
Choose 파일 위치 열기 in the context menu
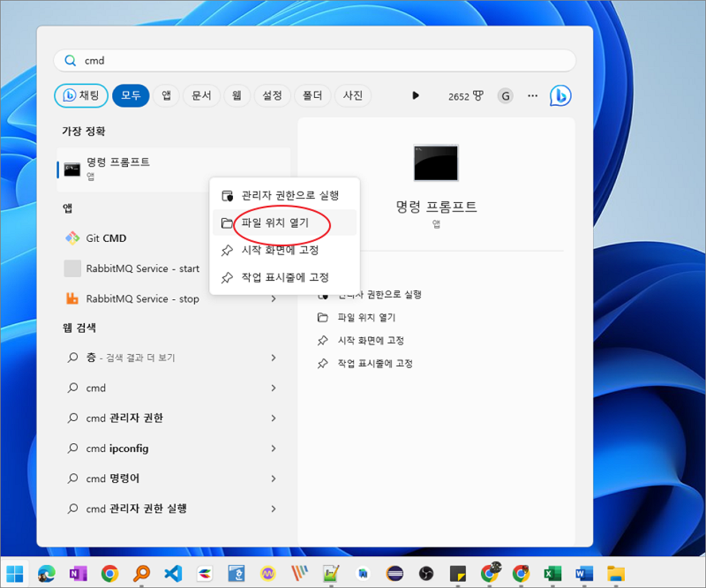pyautogui.click(x=285, y=223)
